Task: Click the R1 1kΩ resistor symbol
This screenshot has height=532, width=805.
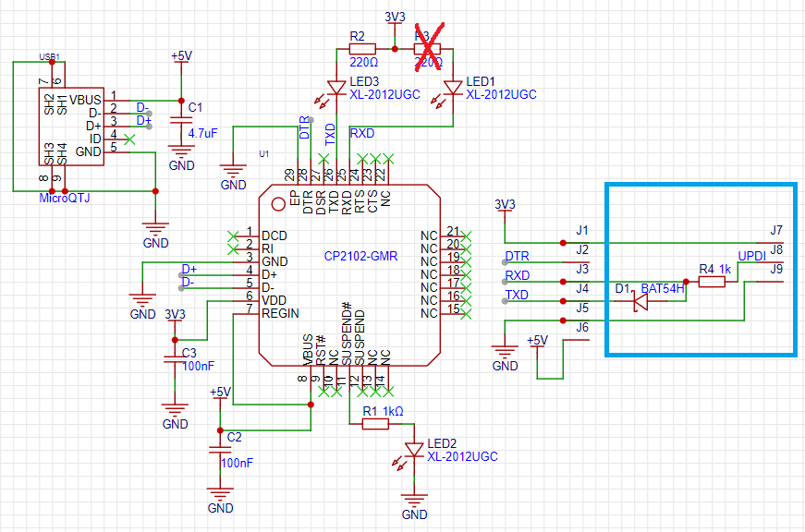Action: coord(375,424)
